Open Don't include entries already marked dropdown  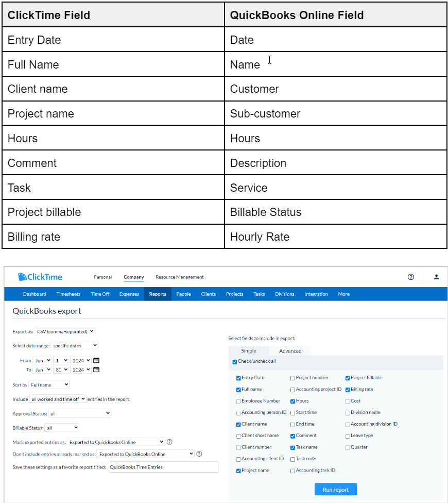tap(145, 454)
